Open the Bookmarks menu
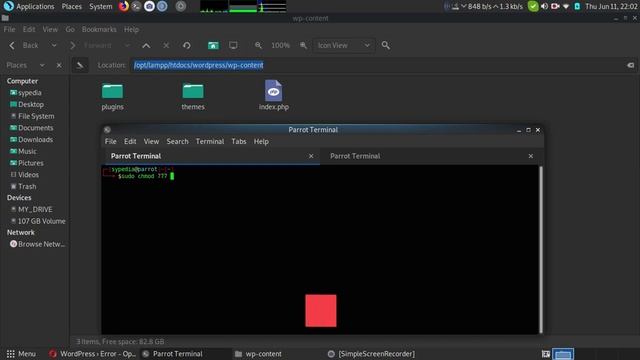The width and height of the screenshot is (640, 360). (99, 29)
